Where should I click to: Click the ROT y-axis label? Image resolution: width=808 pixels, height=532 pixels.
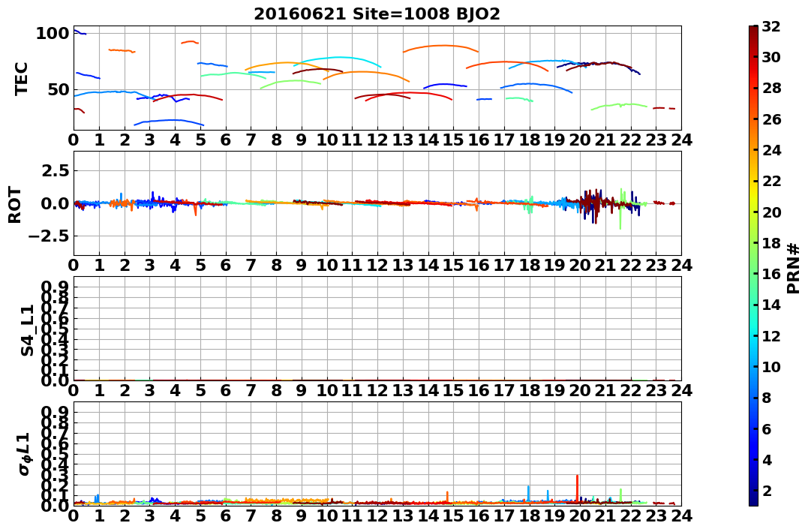[x=15, y=205]
